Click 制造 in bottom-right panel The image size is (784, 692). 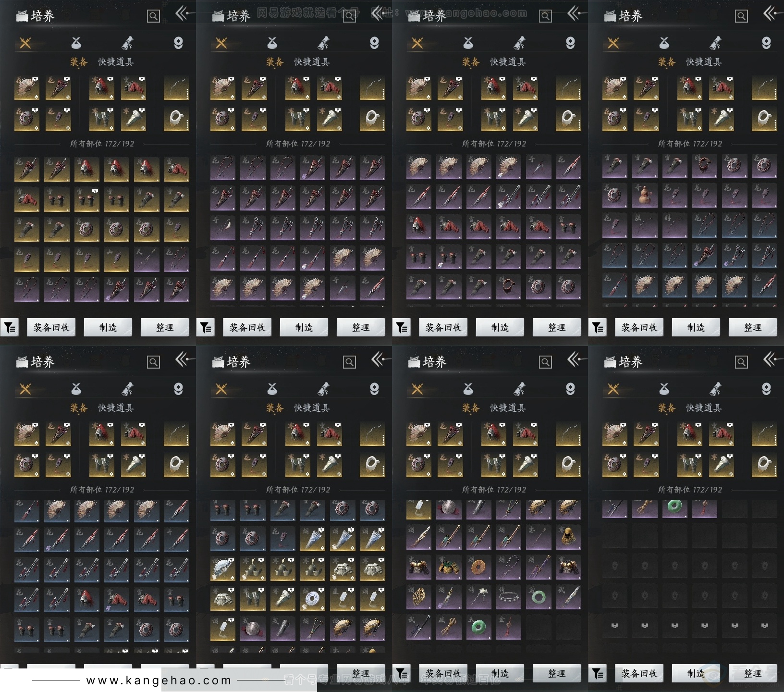point(696,673)
